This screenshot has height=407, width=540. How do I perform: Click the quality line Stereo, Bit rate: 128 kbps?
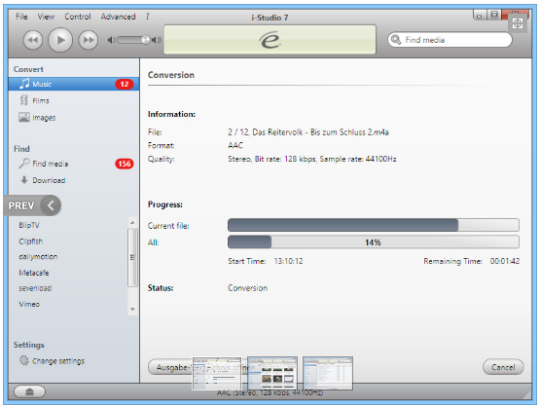[x=312, y=159]
